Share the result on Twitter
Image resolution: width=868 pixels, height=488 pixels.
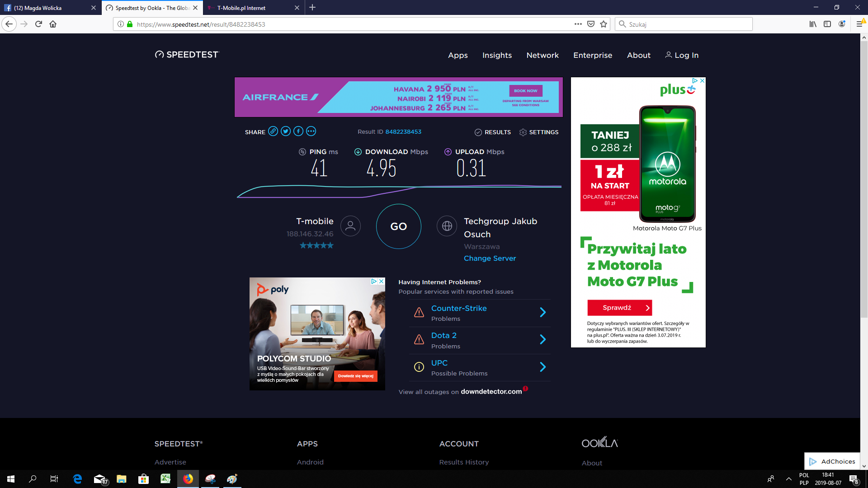pyautogui.click(x=286, y=131)
